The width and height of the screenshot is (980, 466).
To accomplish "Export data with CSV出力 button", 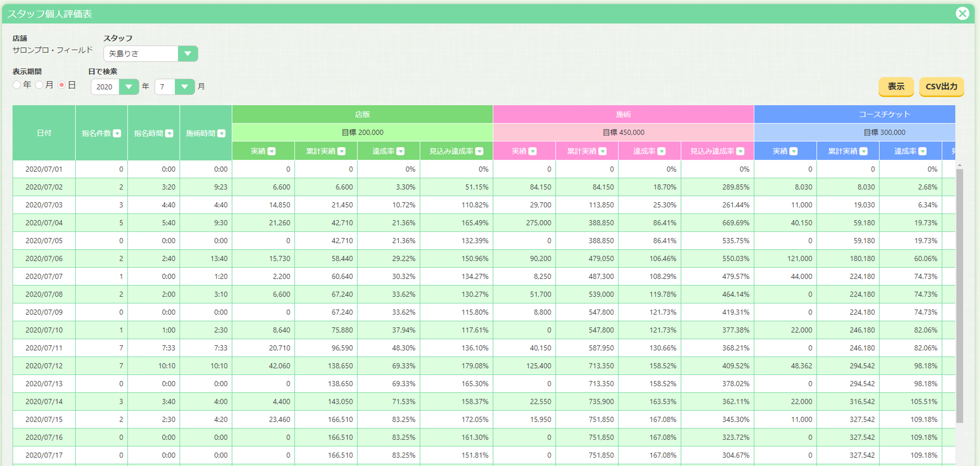I will [x=941, y=87].
